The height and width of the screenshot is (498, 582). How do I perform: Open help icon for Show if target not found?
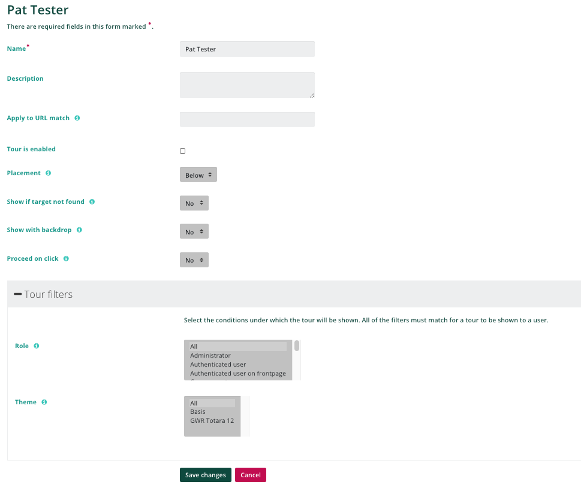(x=92, y=202)
